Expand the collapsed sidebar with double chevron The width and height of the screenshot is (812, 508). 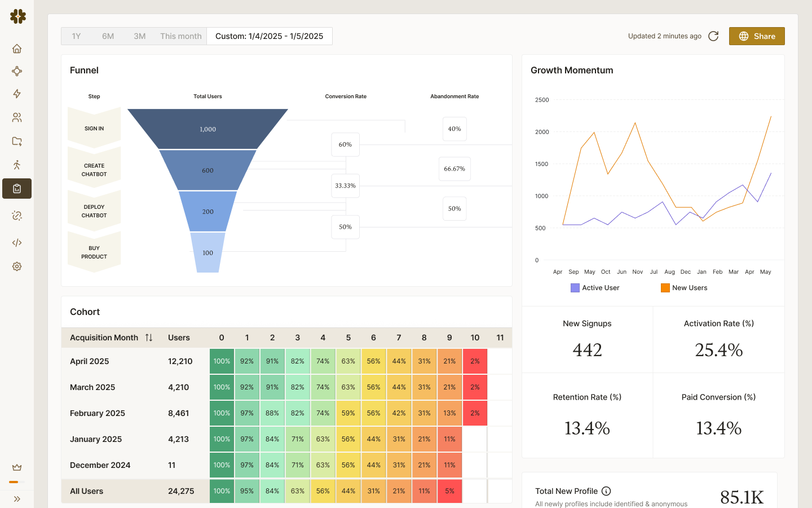(x=17, y=498)
